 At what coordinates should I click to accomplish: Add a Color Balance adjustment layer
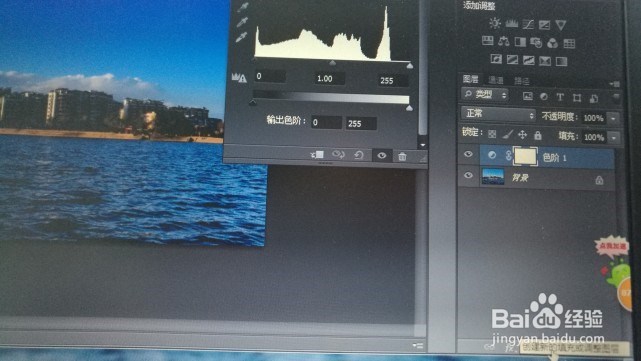[x=504, y=41]
